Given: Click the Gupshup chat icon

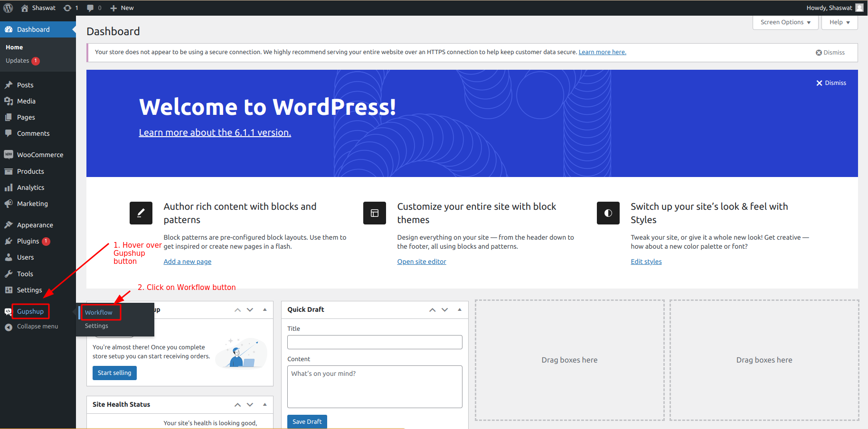Looking at the screenshot, I should (8, 312).
